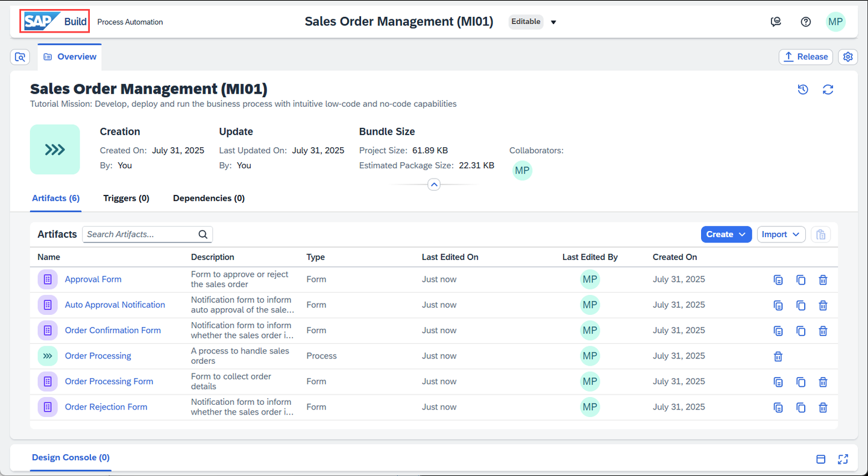Image resolution: width=868 pixels, height=476 pixels.
Task: Open the help question mark icon
Action: click(x=806, y=22)
